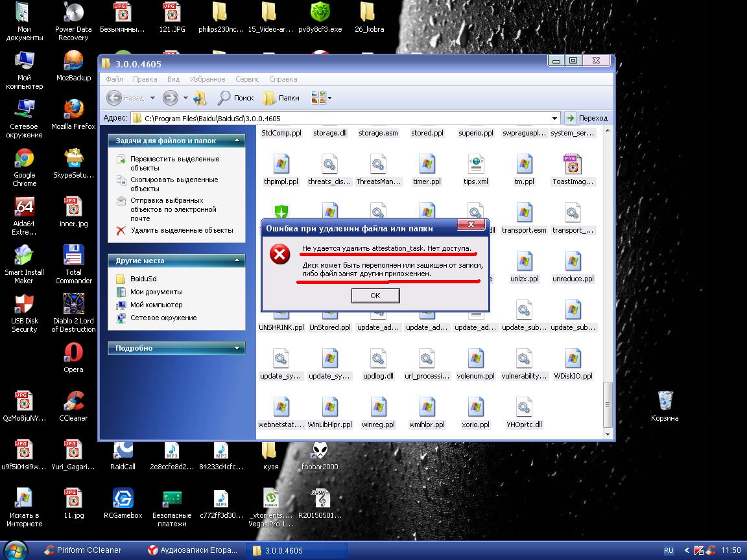Screen dimensions: 747x560
Task: Open the Корзина recycle bin
Action: coord(665,406)
